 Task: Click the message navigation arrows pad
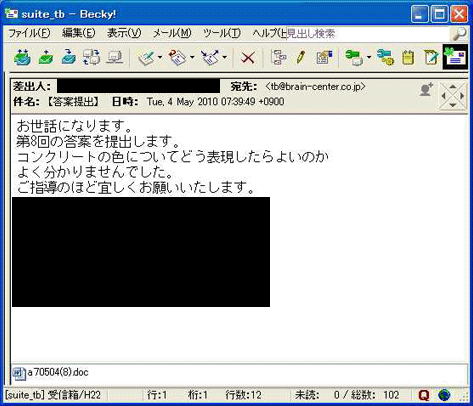452,96
